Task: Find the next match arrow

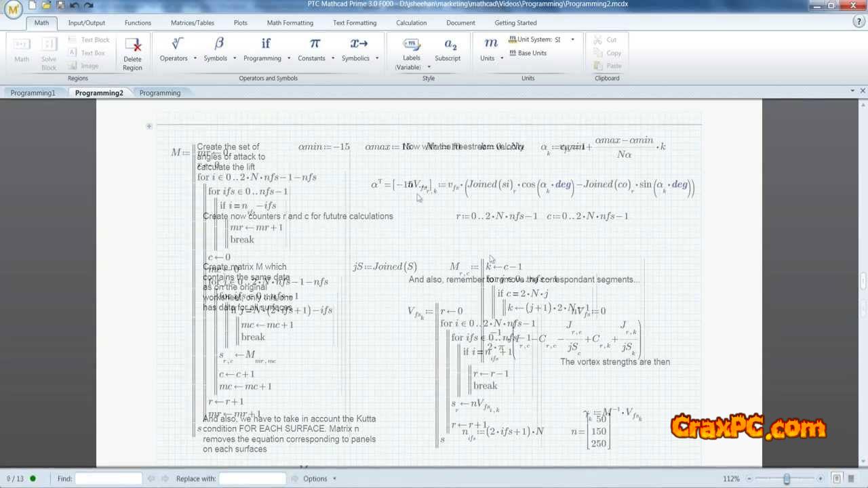Action: coord(163,479)
